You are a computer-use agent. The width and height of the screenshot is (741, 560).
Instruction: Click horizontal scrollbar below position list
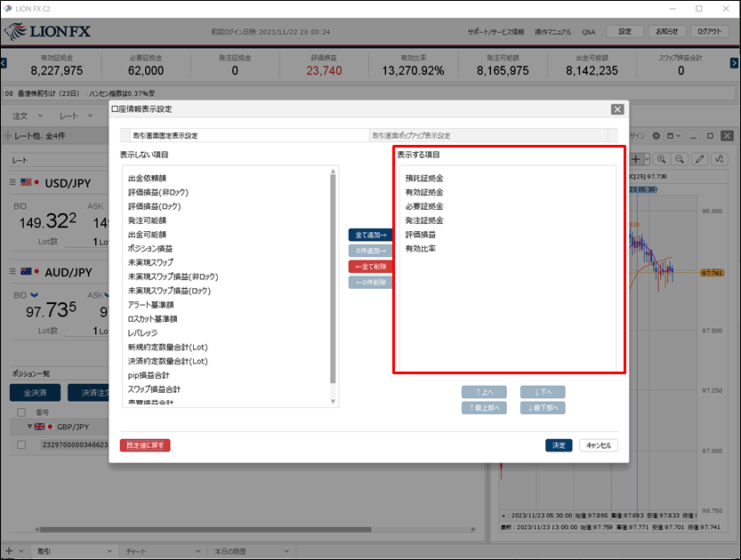[x=205, y=529]
